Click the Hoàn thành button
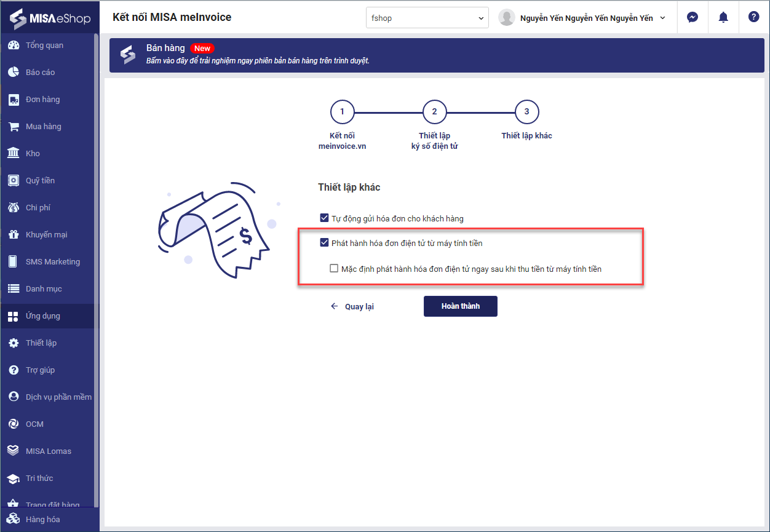The height and width of the screenshot is (532, 770). coord(461,306)
